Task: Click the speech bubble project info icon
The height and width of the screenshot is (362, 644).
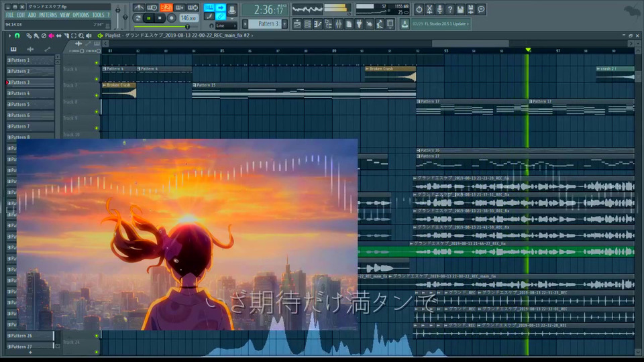Action: click(x=481, y=9)
